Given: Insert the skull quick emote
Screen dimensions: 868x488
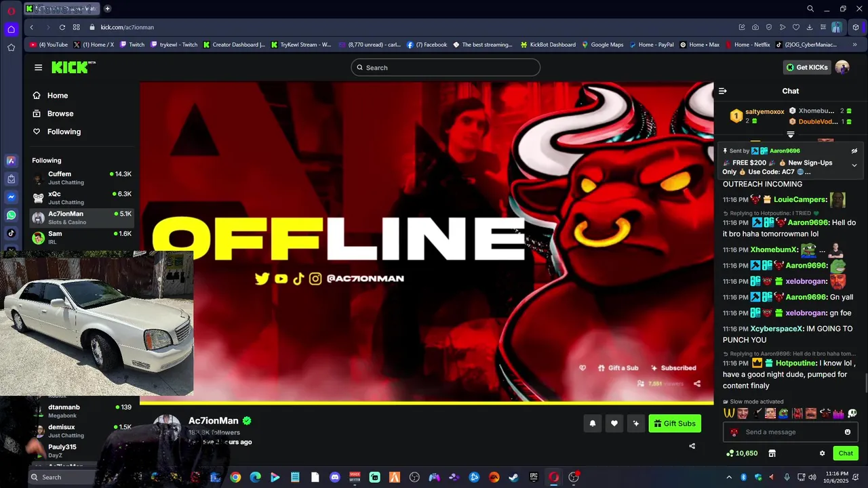Looking at the screenshot, I should point(852,413).
